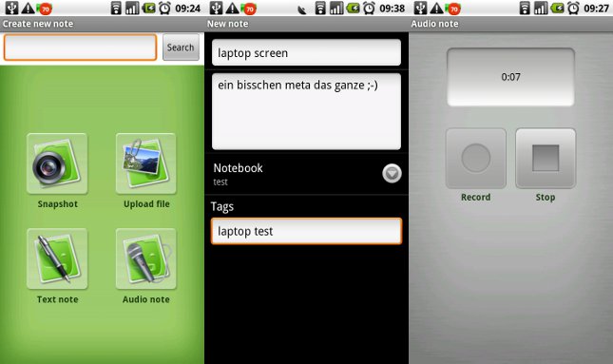Screen dimensions: 613x364
Task: Tap the Wi-Fi sync icon near 09:24
Action: (116, 8)
